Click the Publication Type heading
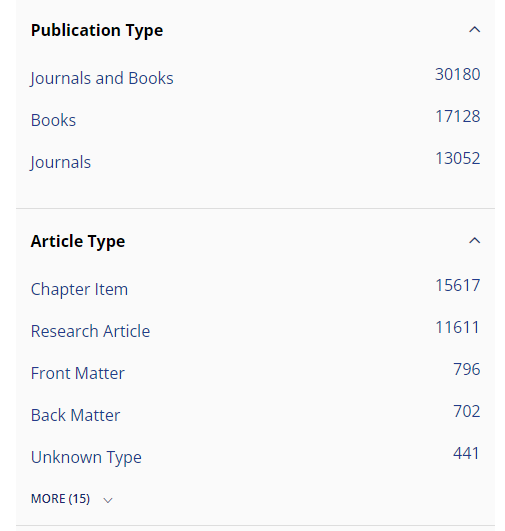505x531 pixels. pos(97,30)
